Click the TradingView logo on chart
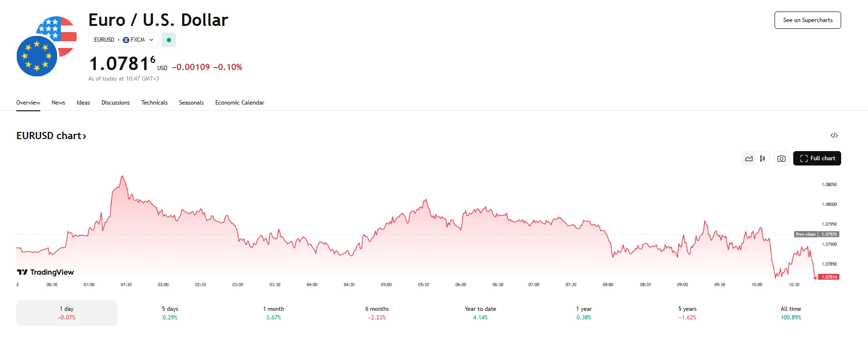Image resolution: width=868 pixels, height=342 pixels. 46,272
